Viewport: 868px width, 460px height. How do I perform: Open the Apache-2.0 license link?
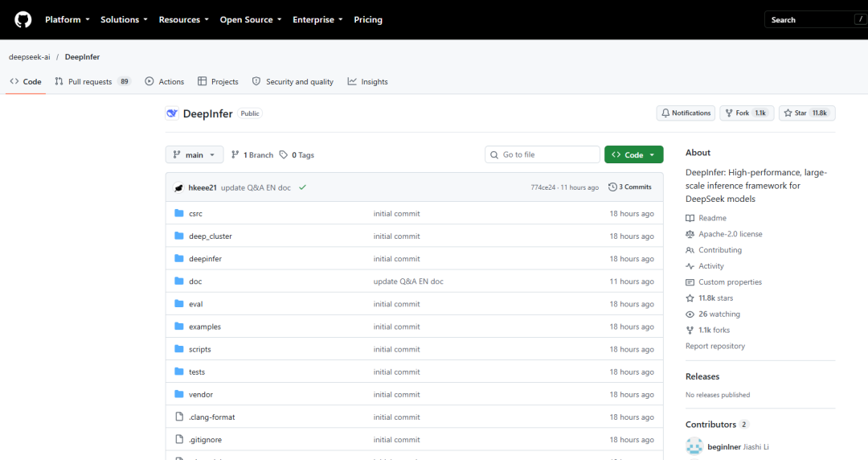click(724, 234)
